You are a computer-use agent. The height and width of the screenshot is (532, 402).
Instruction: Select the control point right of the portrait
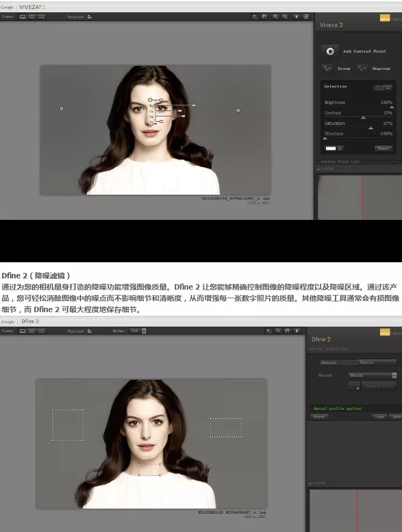click(238, 110)
